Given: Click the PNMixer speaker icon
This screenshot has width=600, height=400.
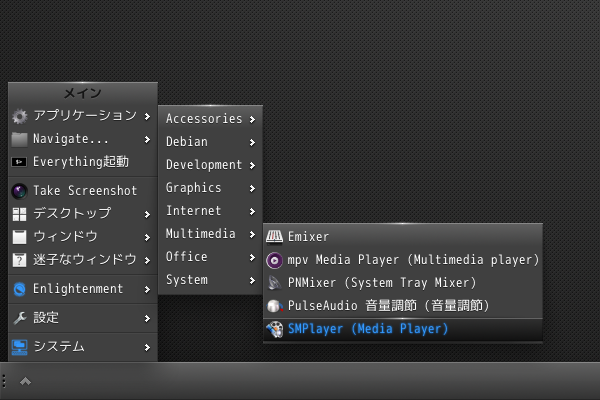Looking at the screenshot, I should pyautogui.click(x=274, y=283).
